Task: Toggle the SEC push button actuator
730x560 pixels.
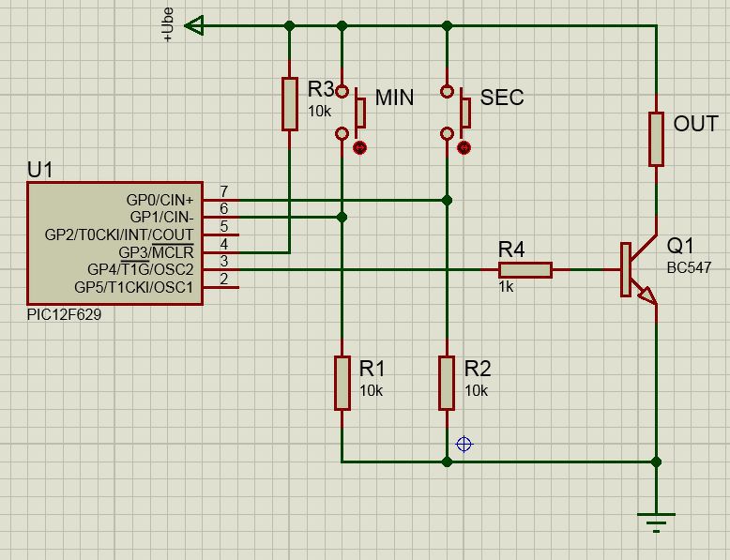Action: tap(464, 108)
